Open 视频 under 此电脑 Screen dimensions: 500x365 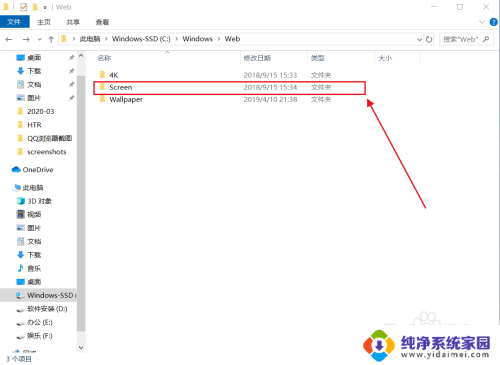click(x=34, y=214)
